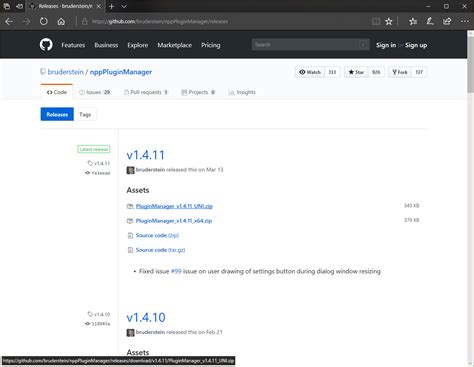
Task: Click package icon beside x64.zip asset
Action: [x=130, y=221]
